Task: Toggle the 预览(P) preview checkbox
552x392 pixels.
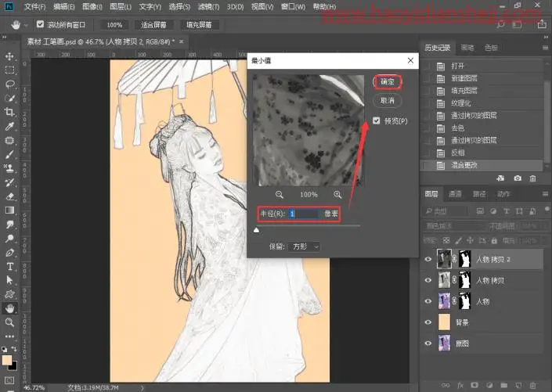Action: 377,120
